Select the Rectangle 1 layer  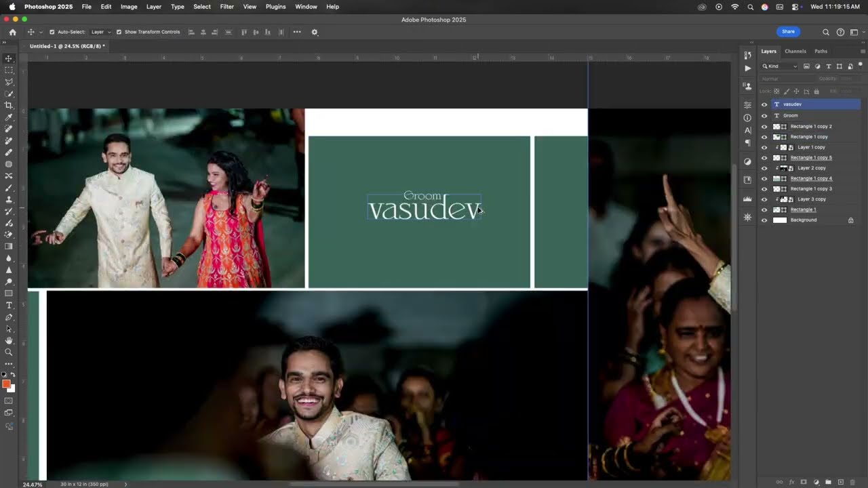pos(803,209)
